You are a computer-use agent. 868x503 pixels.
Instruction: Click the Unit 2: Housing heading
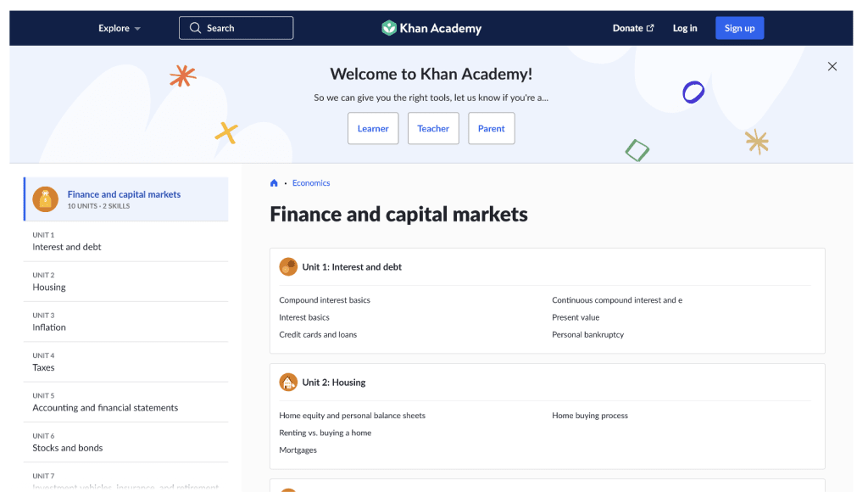click(334, 383)
